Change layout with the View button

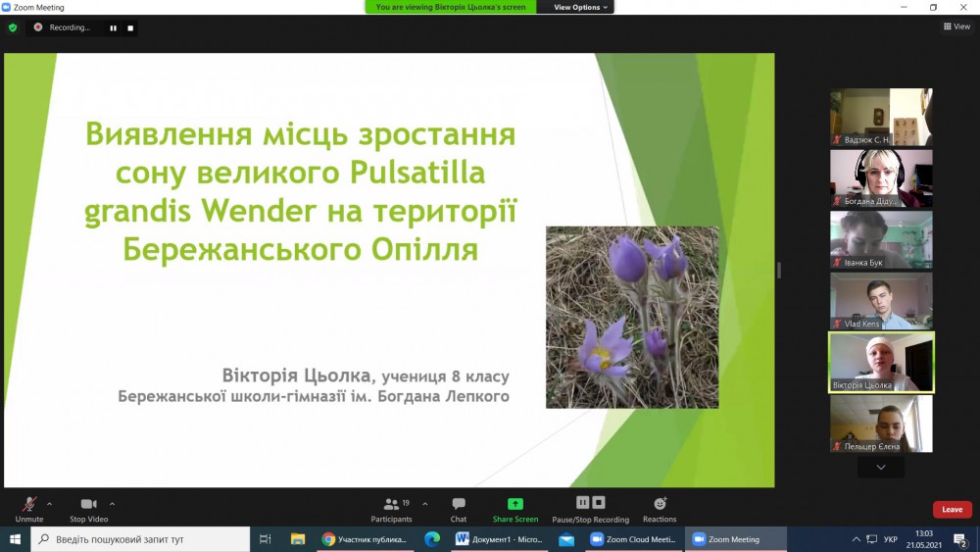955,26
